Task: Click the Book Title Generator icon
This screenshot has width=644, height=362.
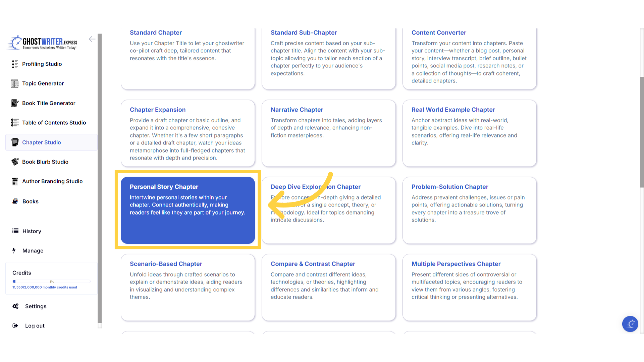Action: click(15, 103)
